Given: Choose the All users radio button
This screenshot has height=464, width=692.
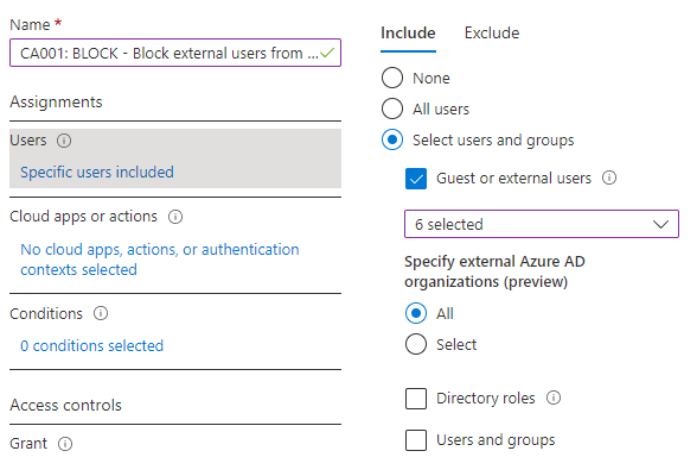Looking at the screenshot, I should point(392,109).
